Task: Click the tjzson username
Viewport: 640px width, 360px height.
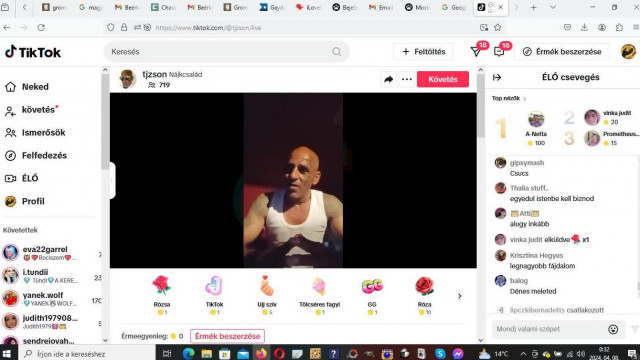Action: [154, 74]
